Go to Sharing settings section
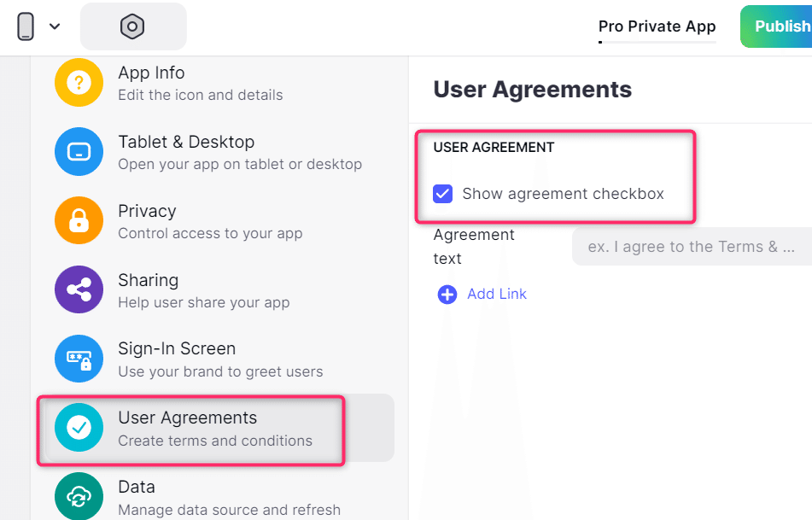The image size is (812, 520). 203,290
